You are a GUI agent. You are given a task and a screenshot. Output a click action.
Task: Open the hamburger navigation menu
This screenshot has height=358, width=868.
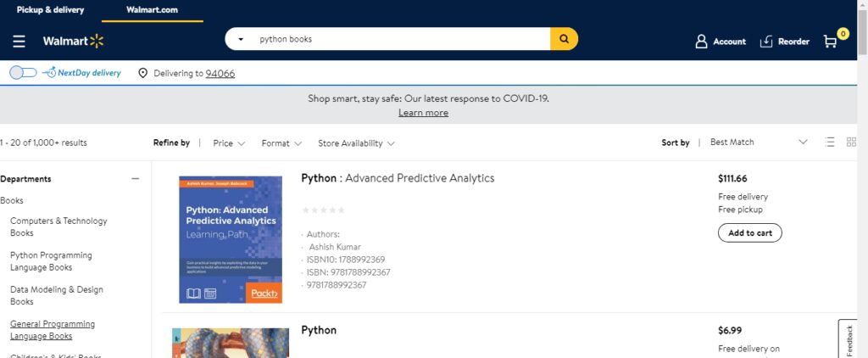(x=19, y=41)
